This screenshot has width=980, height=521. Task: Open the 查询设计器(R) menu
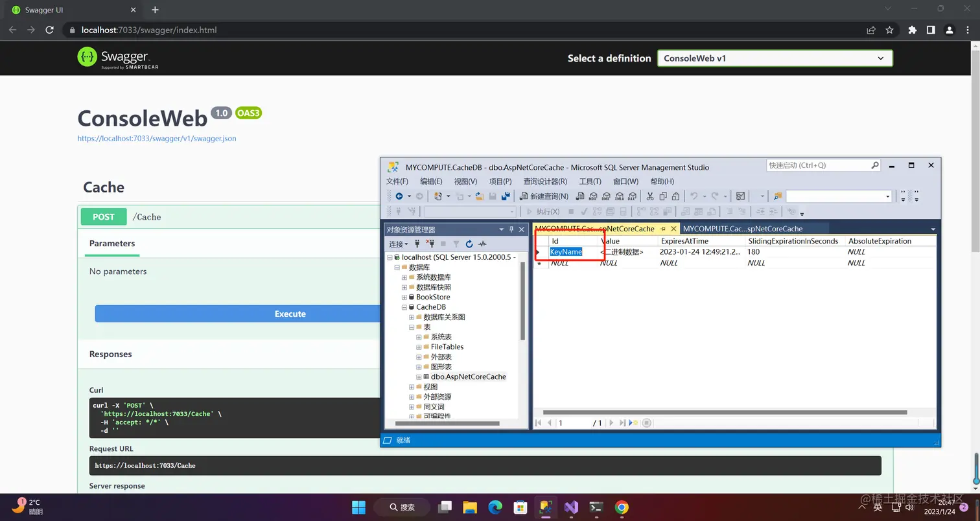[545, 181]
